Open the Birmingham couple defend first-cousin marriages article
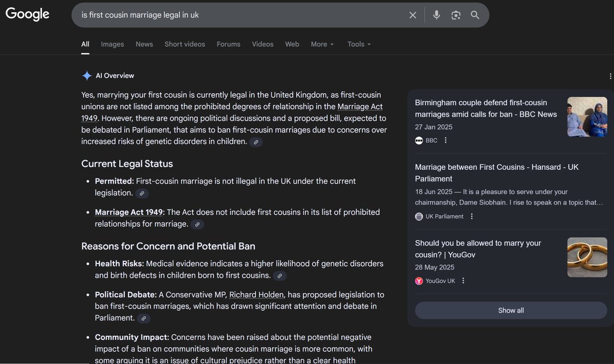614x364 pixels. point(486,108)
